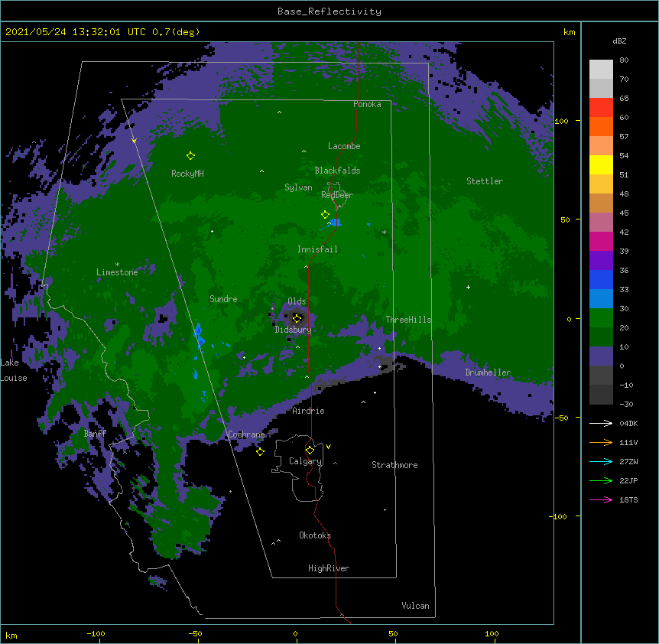Image resolution: width=659 pixels, height=644 pixels.
Task: Click the RedDeer city label
Action: pyautogui.click(x=337, y=195)
